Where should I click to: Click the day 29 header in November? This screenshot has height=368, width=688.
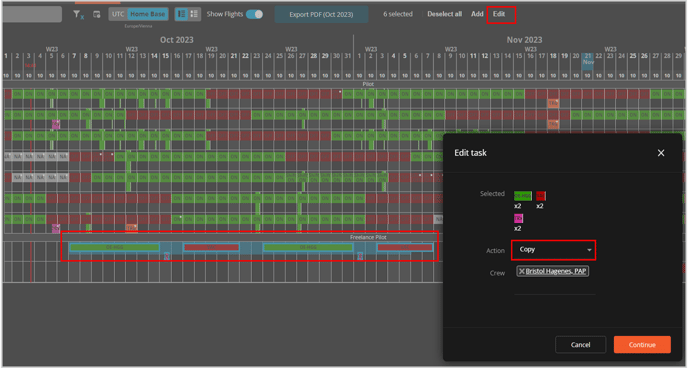click(x=678, y=56)
